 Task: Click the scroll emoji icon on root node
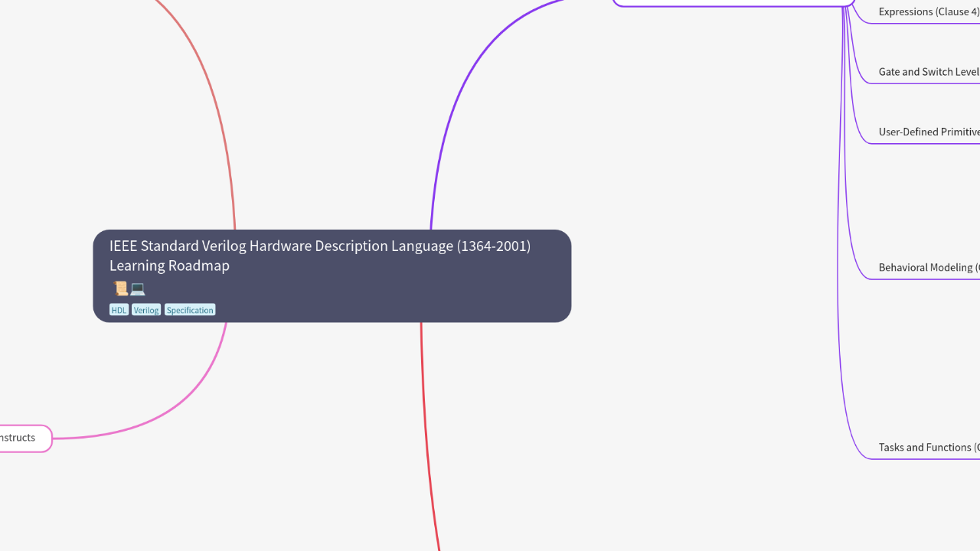coord(121,289)
